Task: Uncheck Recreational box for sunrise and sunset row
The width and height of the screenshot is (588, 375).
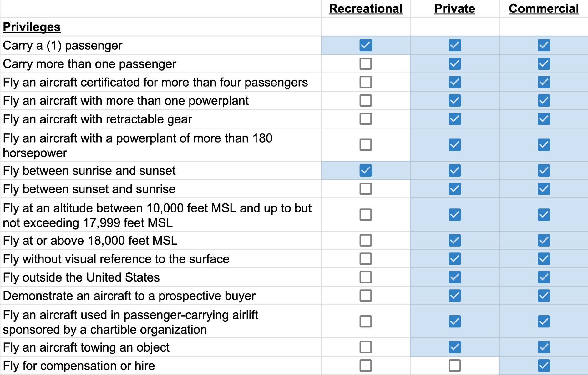Action: click(365, 171)
